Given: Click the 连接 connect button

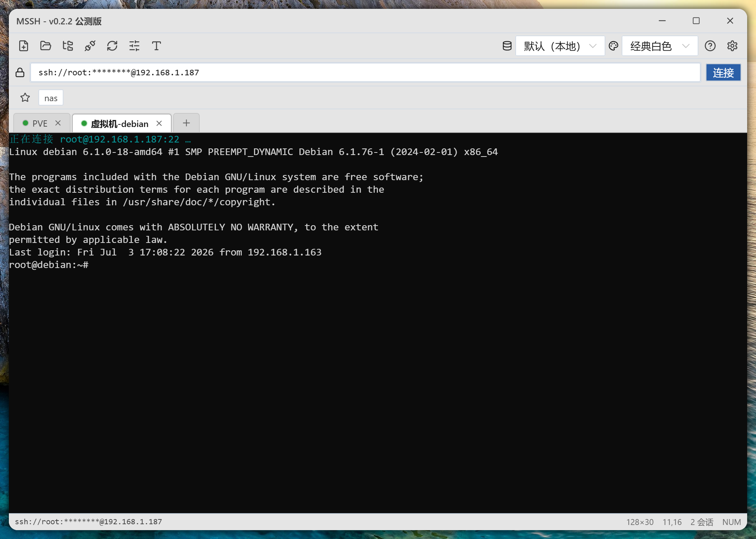Looking at the screenshot, I should click(723, 72).
